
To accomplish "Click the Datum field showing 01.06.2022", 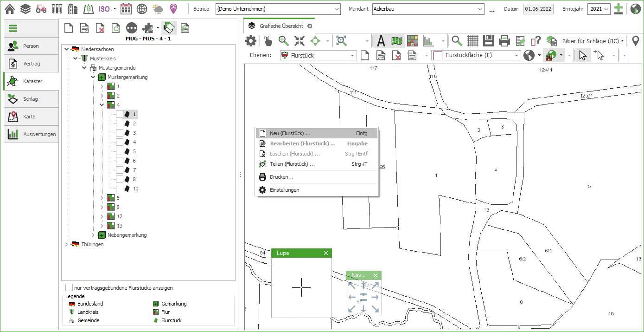I will point(538,9).
